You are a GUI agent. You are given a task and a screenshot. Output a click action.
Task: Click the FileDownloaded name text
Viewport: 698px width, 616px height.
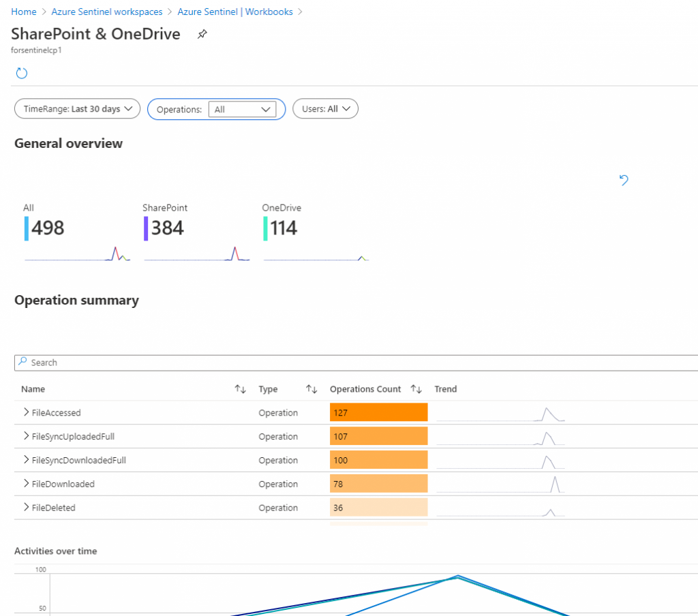click(x=63, y=484)
